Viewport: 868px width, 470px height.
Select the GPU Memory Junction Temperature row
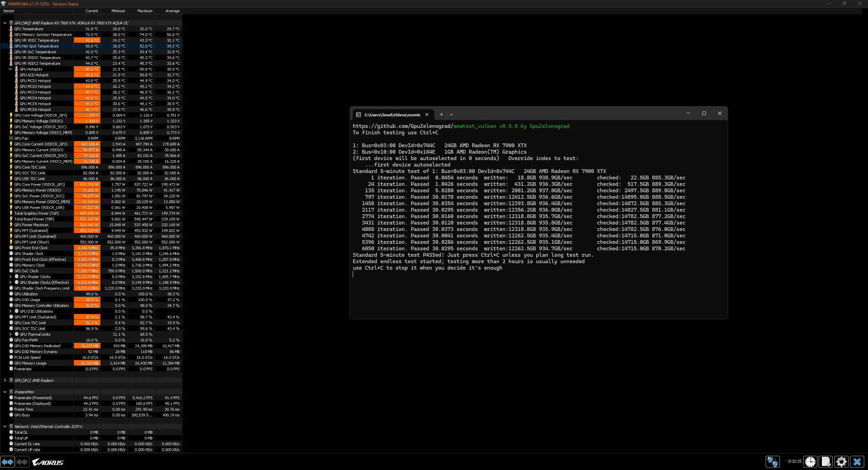click(x=43, y=35)
